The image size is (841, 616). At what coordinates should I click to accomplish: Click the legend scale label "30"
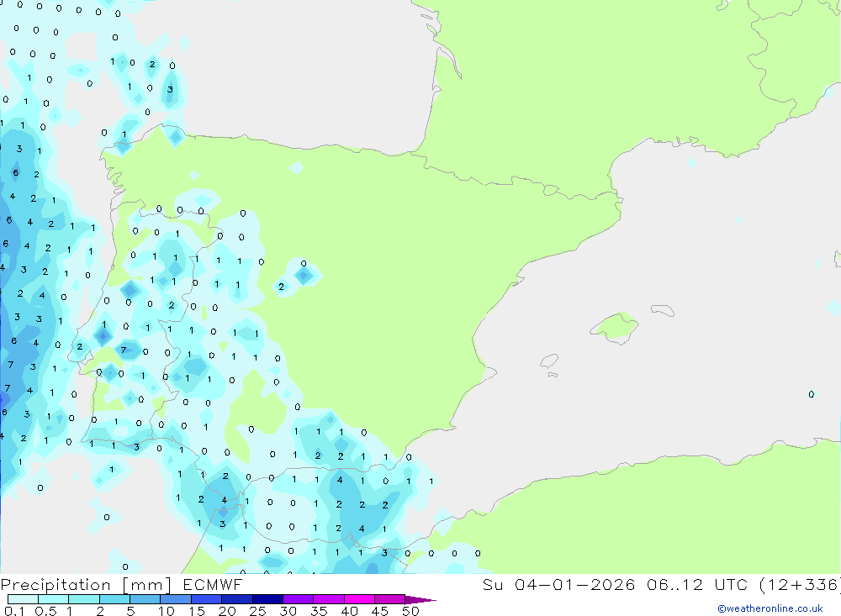pos(288,611)
